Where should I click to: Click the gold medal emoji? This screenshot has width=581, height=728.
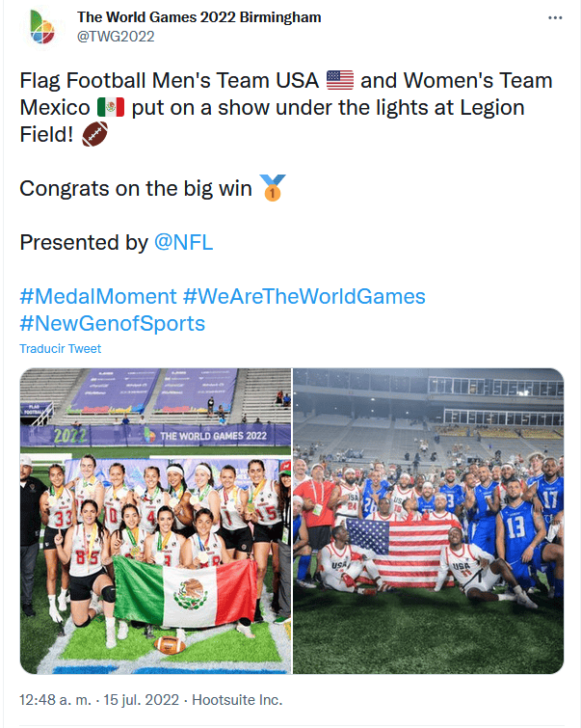[271, 188]
